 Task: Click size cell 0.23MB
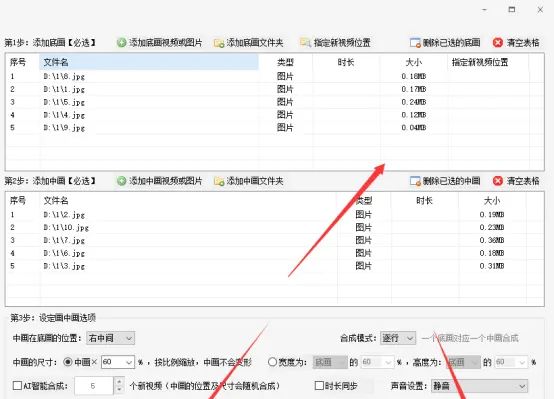(x=492, y=227)
